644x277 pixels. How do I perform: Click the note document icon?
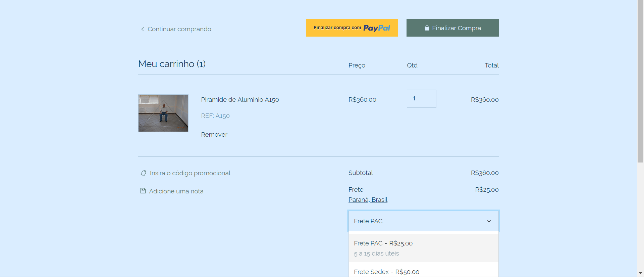pos(143,191)
